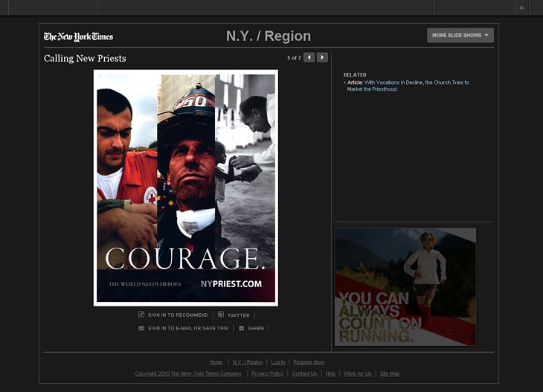The height and width of the screenshot is (392, 543).
Task: Go to the previous slide arrow
Action: (309, 57)
